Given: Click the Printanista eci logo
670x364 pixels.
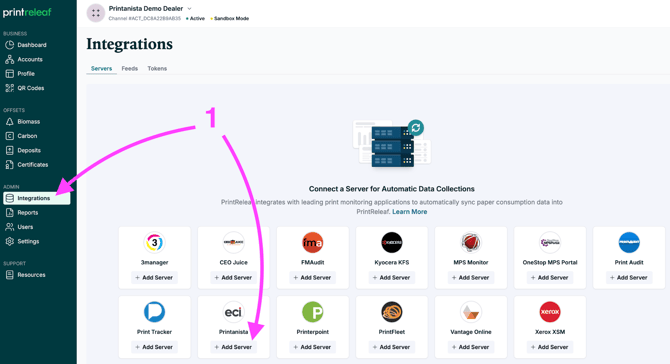Looking at the screenshot, I should pos(233,312).
